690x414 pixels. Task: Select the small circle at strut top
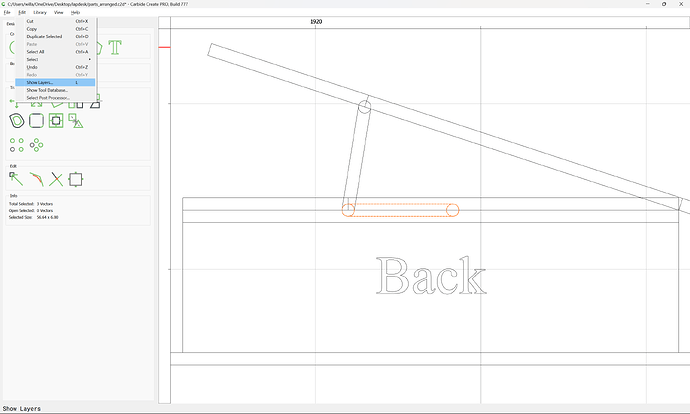pos(364,106)
